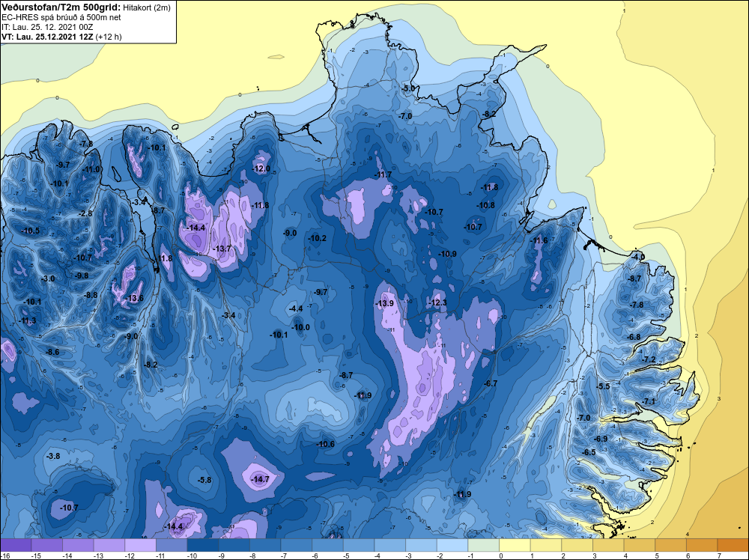Click the temperature value -11.0
749x560 pixels.
click(x=91, y=169)
